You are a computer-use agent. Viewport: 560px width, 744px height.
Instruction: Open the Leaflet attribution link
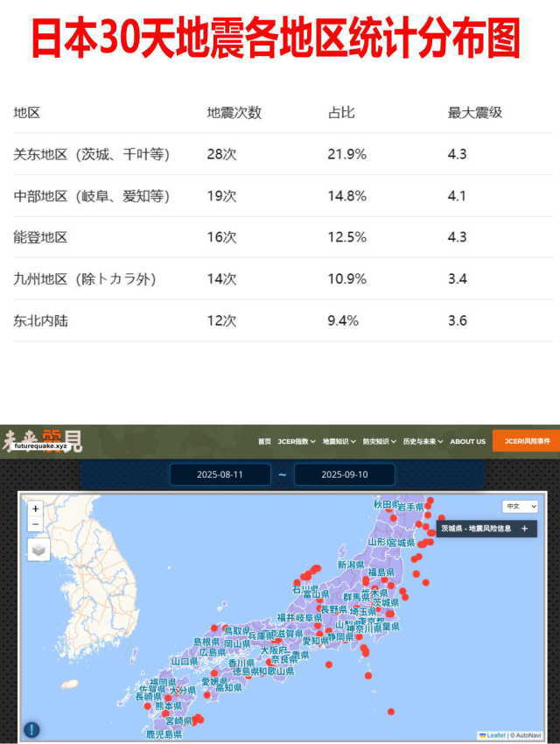[494, 734]
